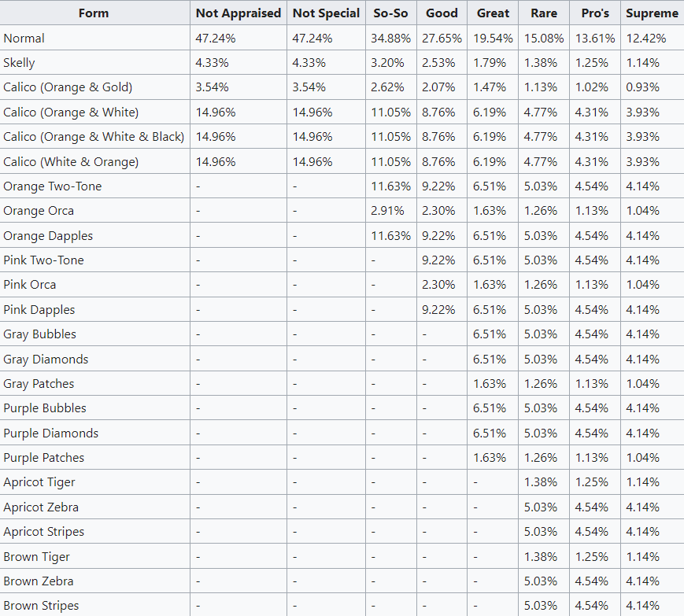Click the Rare column header
Image resolution: width=684 pixels, height=616 pixels.
tap(544, 13)
